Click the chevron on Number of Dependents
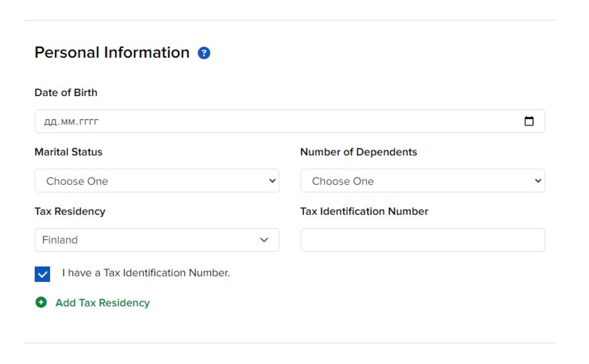Screen dimensions: 589x364 pyautogui.click(x=537, y=181)
